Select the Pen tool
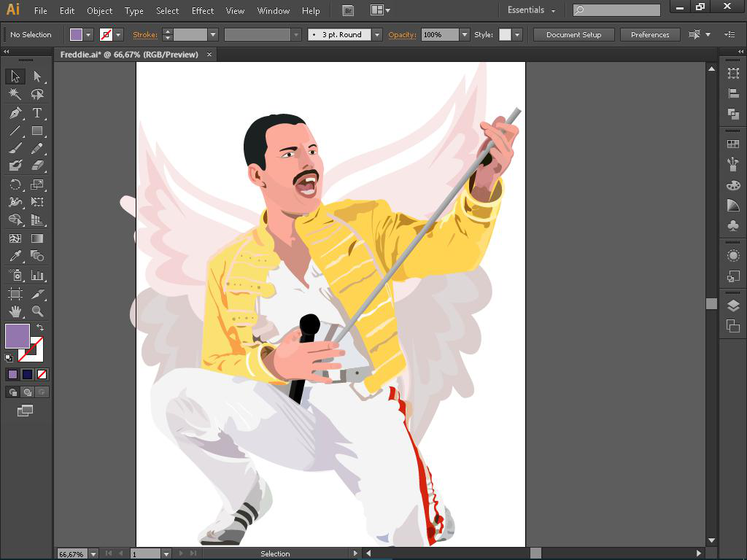 (15, 113)
